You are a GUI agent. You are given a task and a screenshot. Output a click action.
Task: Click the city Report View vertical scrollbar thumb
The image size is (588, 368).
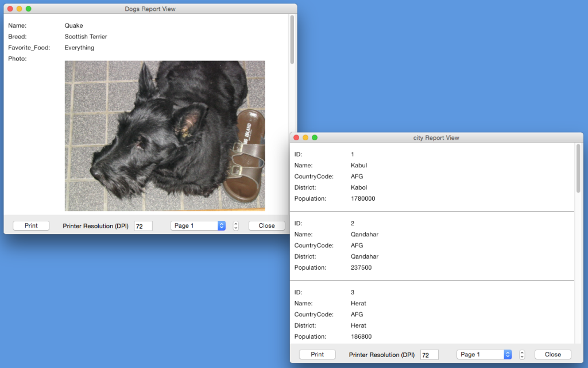(578, 169)
